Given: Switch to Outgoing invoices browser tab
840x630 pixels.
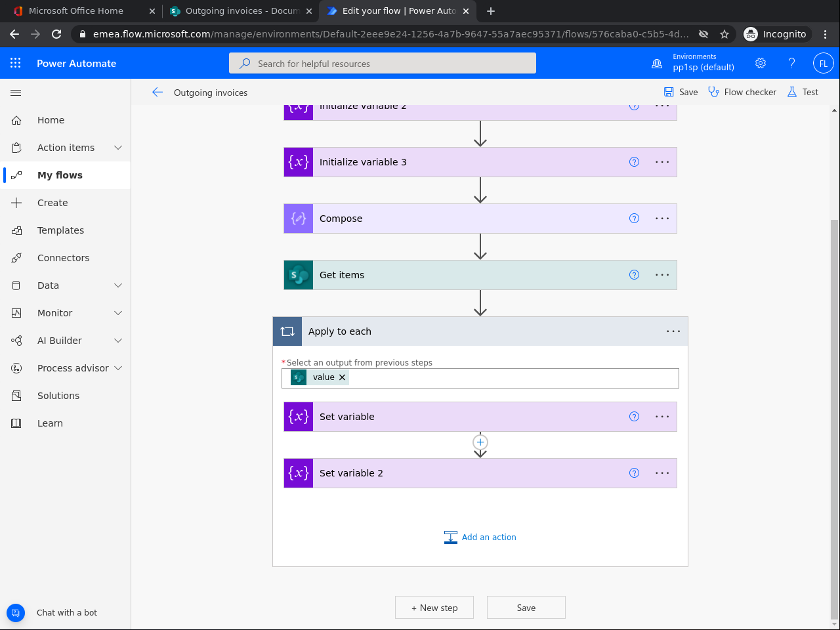Looking at the screenshot, I should [240, 11].
